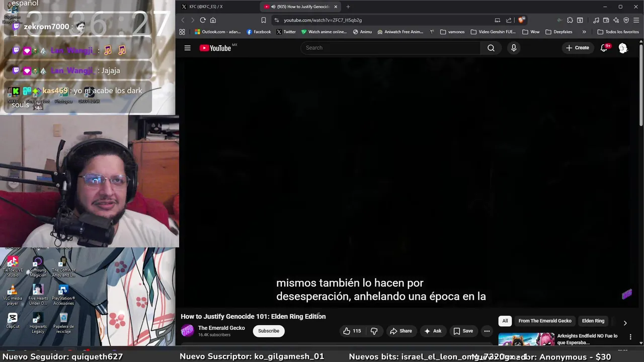This screenshot has width=644, height=362.
Task: Select the How to Justify Genocide tab
Action: 300,7
